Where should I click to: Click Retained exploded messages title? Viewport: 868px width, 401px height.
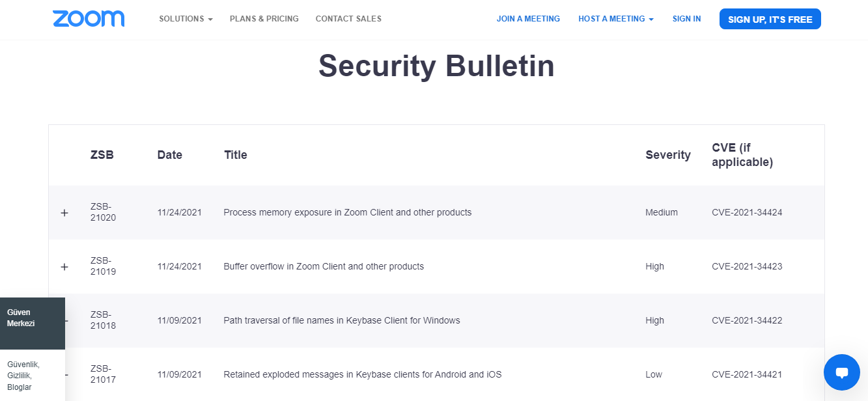[363, 374]
